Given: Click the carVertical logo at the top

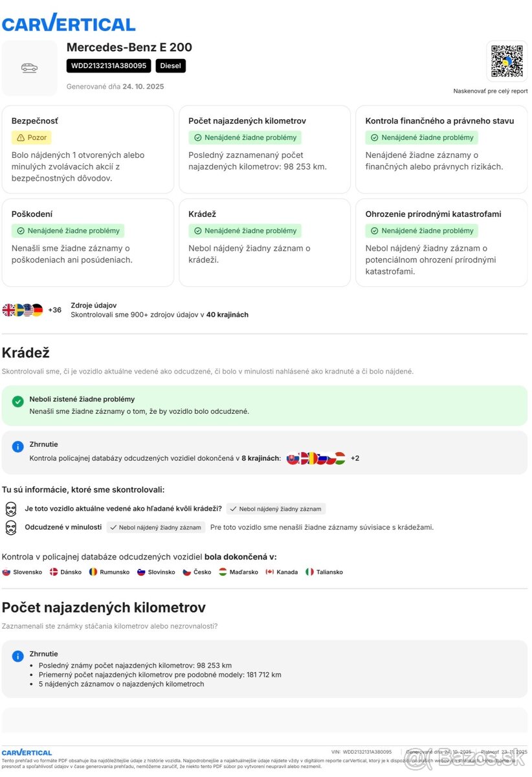Looking at the screenshot, I should point(69,23).
